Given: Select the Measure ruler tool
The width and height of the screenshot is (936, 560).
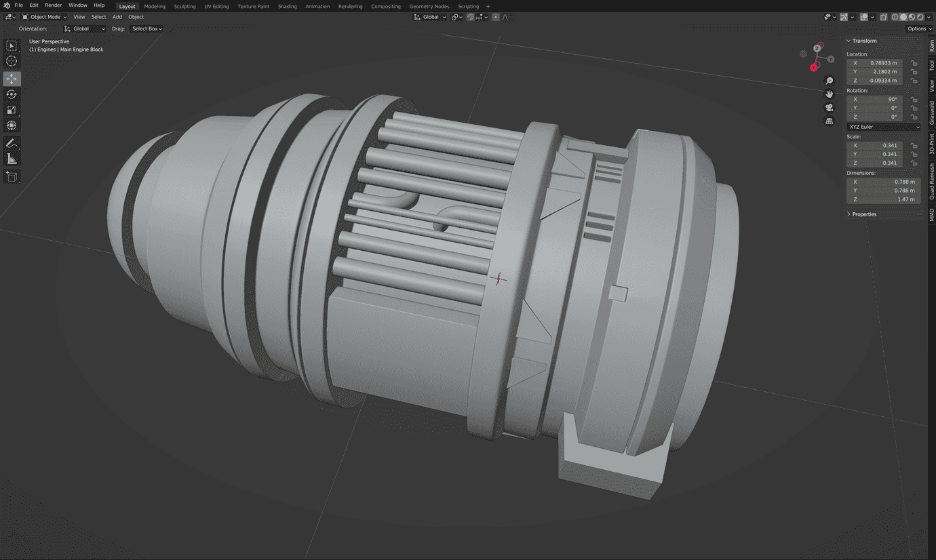Looking at the screenshot, I should (x=12, y=159).
